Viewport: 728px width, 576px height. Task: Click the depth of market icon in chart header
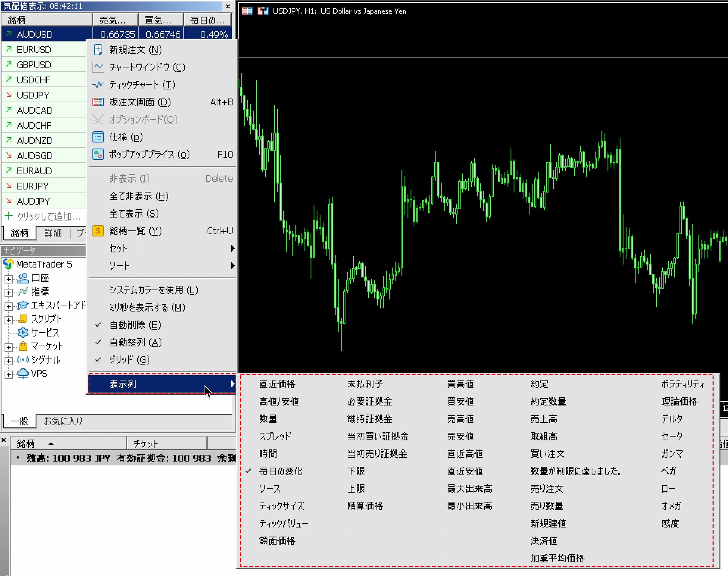[x=247, y=11]
